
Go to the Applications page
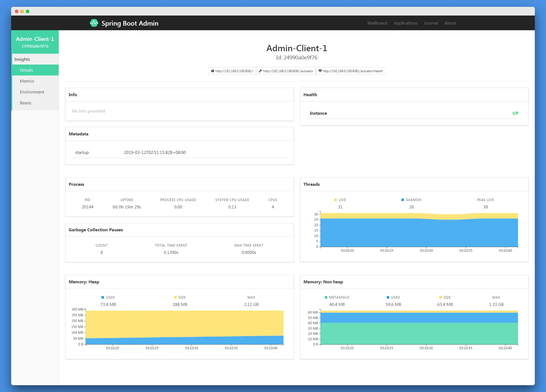(x=405, y=23)
